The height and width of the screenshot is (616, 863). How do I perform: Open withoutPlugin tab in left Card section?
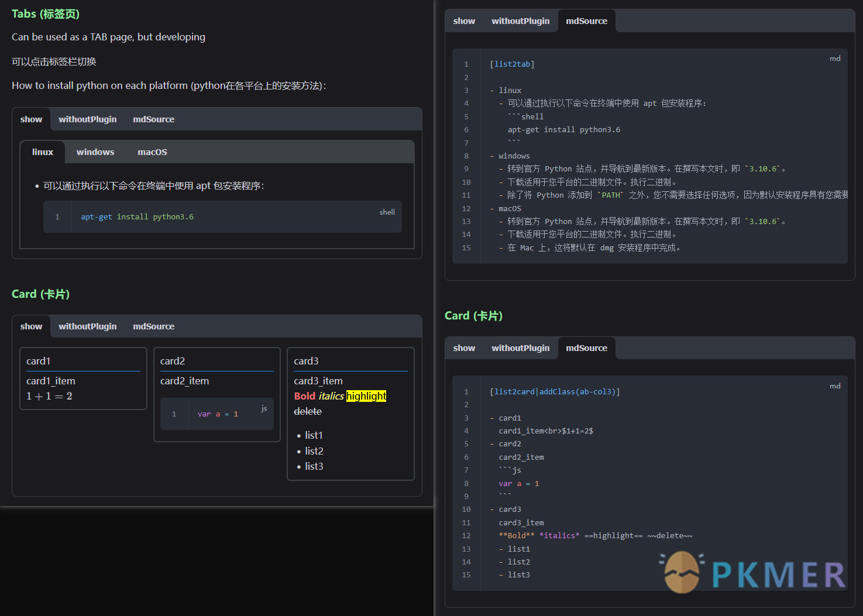pyautogui.click(x=87, y=326)
